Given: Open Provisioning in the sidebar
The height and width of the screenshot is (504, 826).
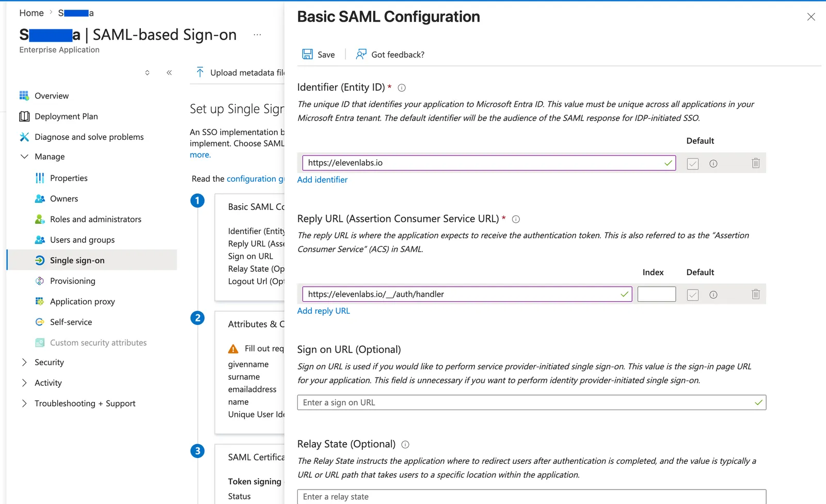Looking at the screenshot, I should pyautogui.click(x=72, y=281).
